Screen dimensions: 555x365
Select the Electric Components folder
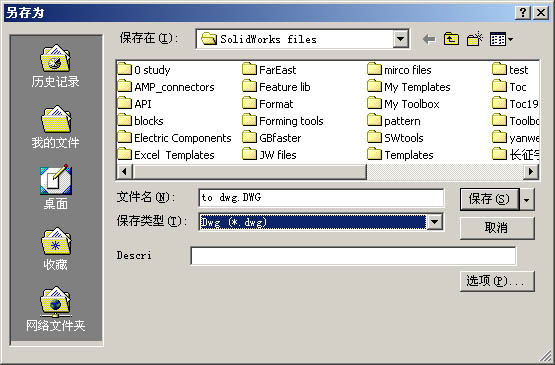tap(174, 138)
